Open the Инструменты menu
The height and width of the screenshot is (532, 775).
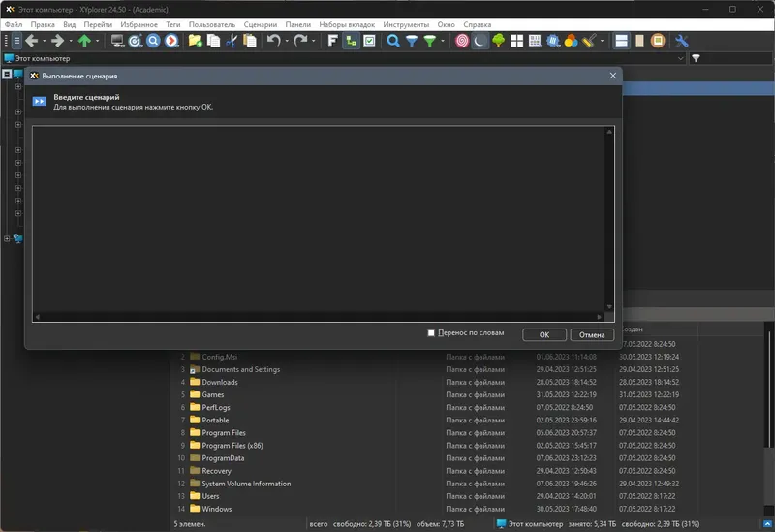point(406,24)
